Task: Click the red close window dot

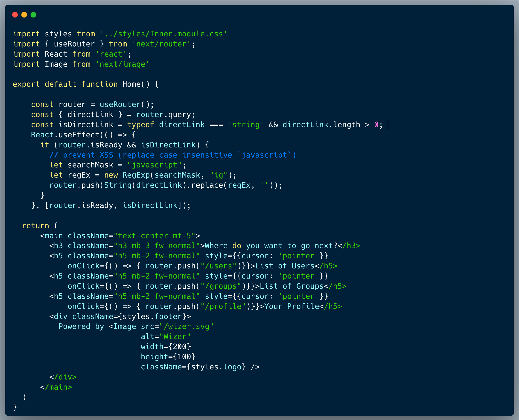Action: coord(15,15)
